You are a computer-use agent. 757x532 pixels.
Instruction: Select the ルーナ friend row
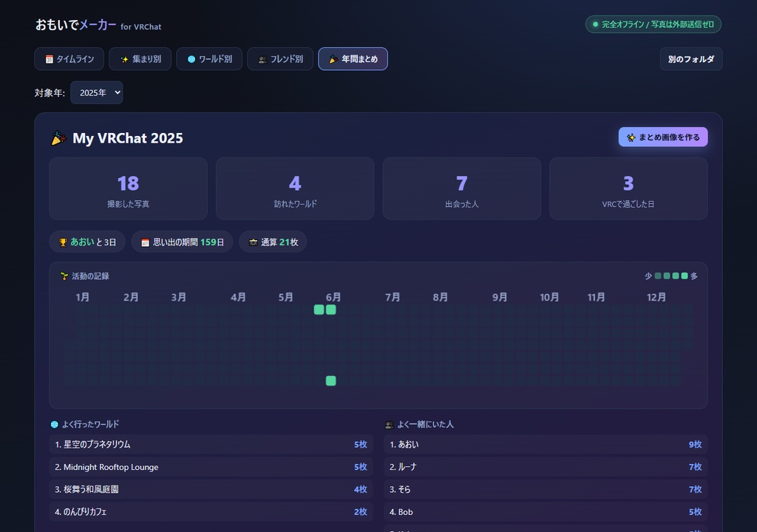click(546, 467)
